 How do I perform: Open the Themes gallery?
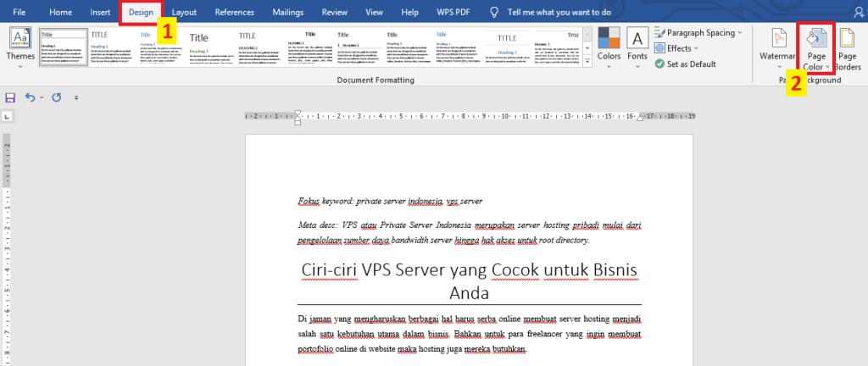[x=20, y=47]
